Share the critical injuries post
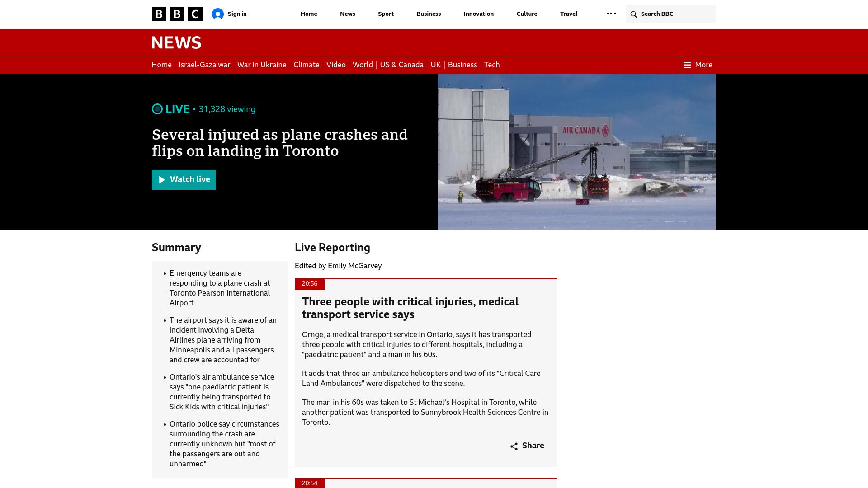 (x=527, y=446)
